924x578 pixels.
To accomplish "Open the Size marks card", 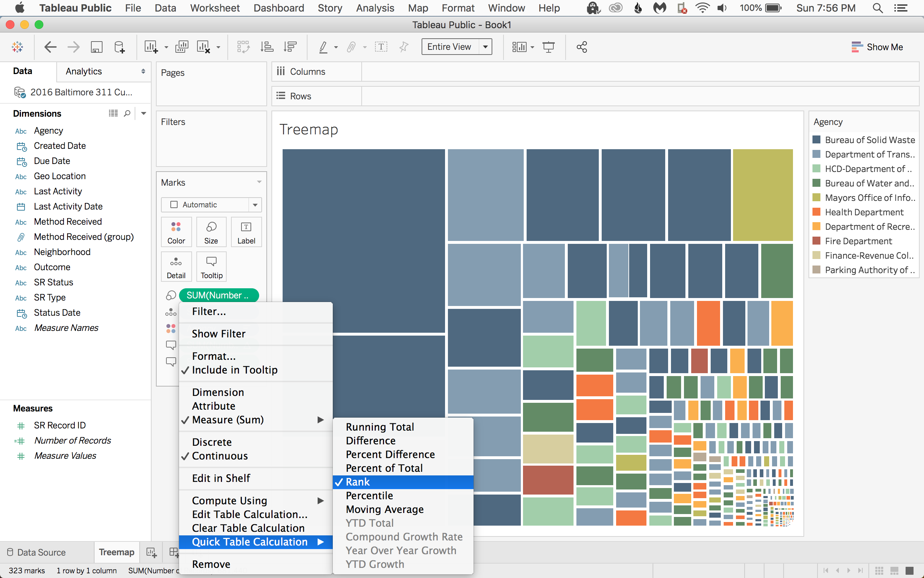I will coord(211,232).
